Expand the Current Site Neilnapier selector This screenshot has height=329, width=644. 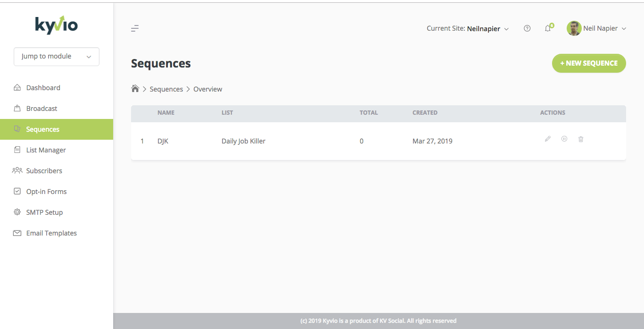(468, 28)
